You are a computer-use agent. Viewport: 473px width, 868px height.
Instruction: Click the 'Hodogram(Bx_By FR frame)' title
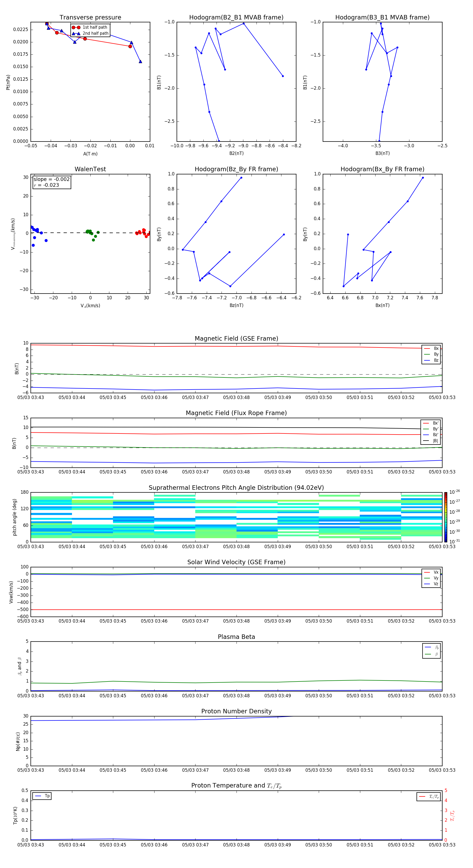(382, 169)
